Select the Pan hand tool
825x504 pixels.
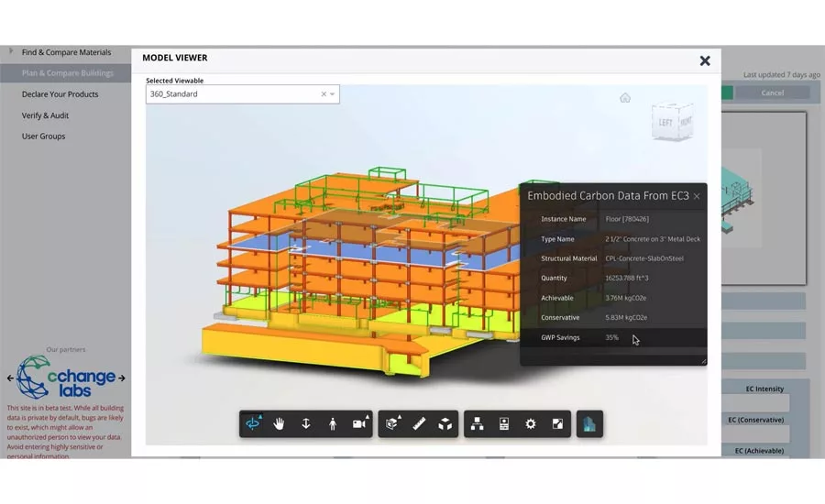279,423
